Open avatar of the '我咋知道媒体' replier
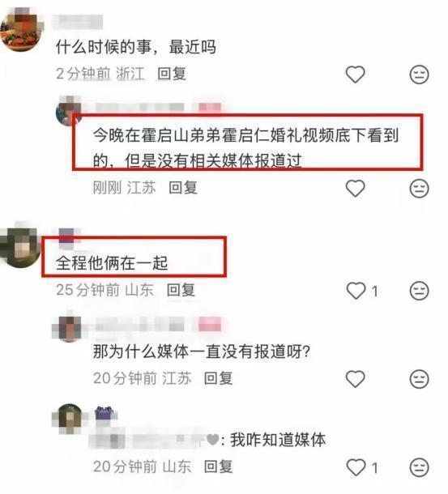Screen dimensions: 448x494 (x=70, y=419)
